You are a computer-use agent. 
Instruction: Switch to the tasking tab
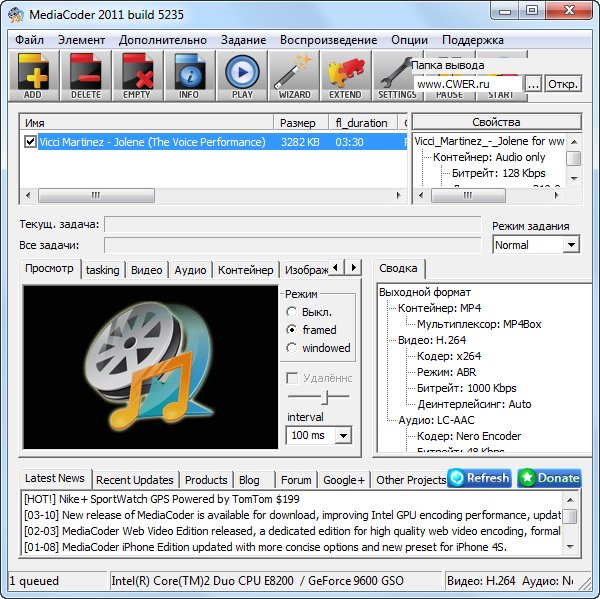click(103, 270)
